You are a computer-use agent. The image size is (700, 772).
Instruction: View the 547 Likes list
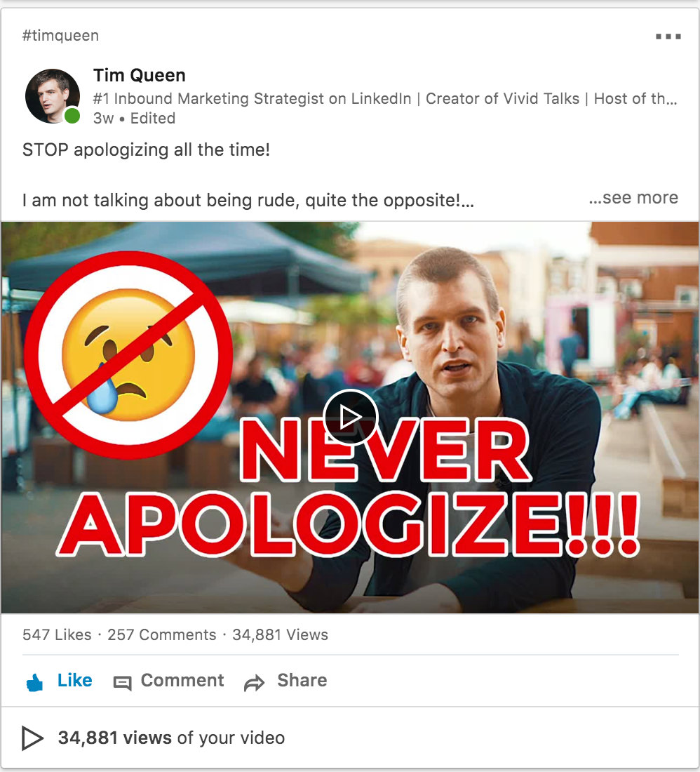point(57,634)
